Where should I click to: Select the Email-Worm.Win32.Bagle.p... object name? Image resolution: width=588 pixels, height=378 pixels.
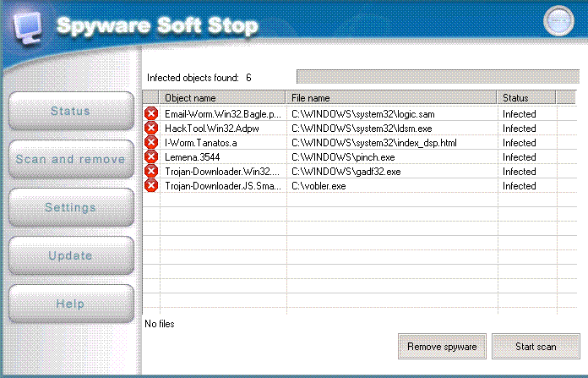click(223, 114)
